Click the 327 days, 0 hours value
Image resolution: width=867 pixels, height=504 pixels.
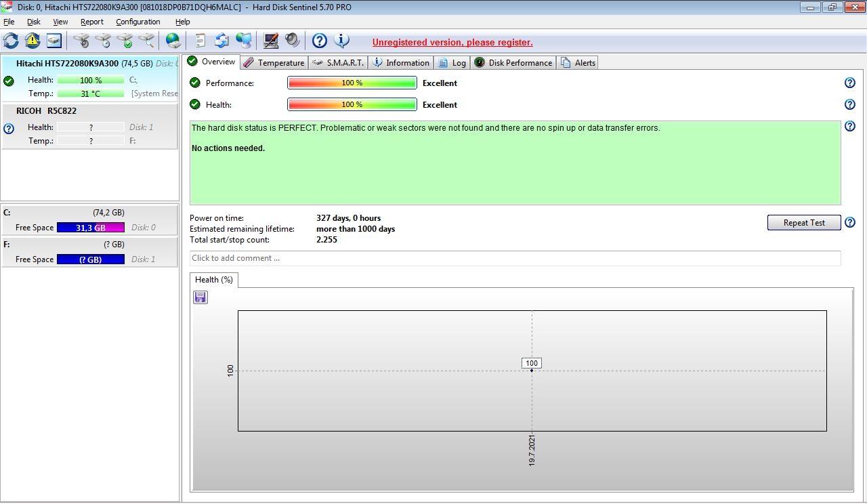(348, 218)
